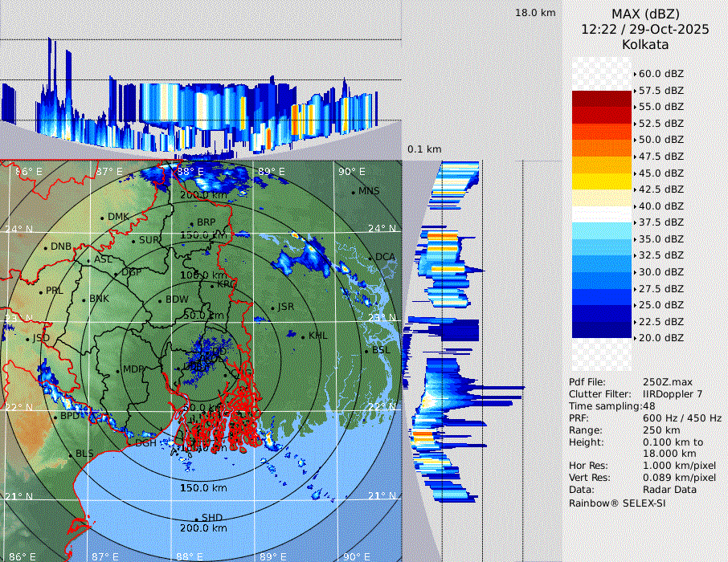Click the MAX (dBZ) title text

coord(645,14)
